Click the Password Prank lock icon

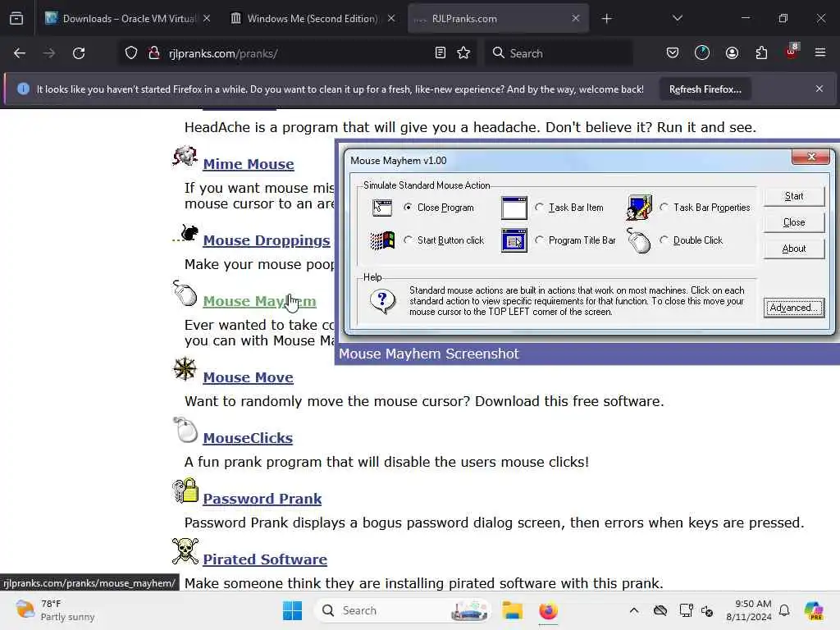(x=185, y=491)
